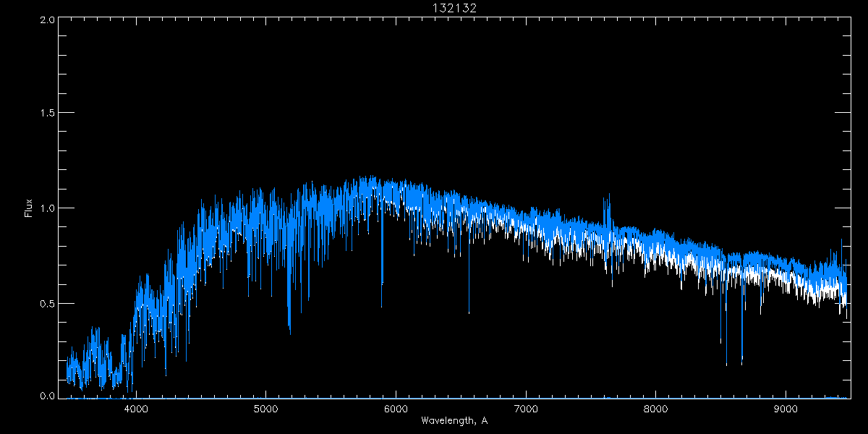
Task: Click the 2.0 flux tick label
Action: pos(46,20)
